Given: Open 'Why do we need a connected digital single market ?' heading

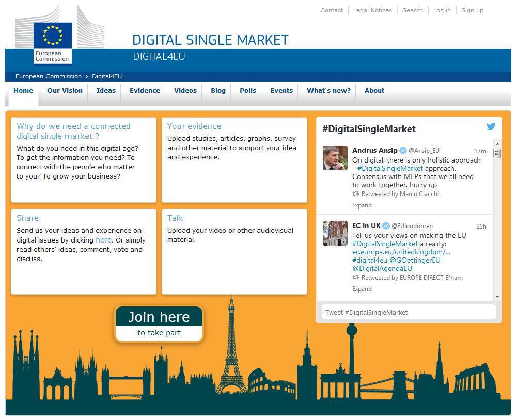Looking at the screenshot, I should point(73,131).
